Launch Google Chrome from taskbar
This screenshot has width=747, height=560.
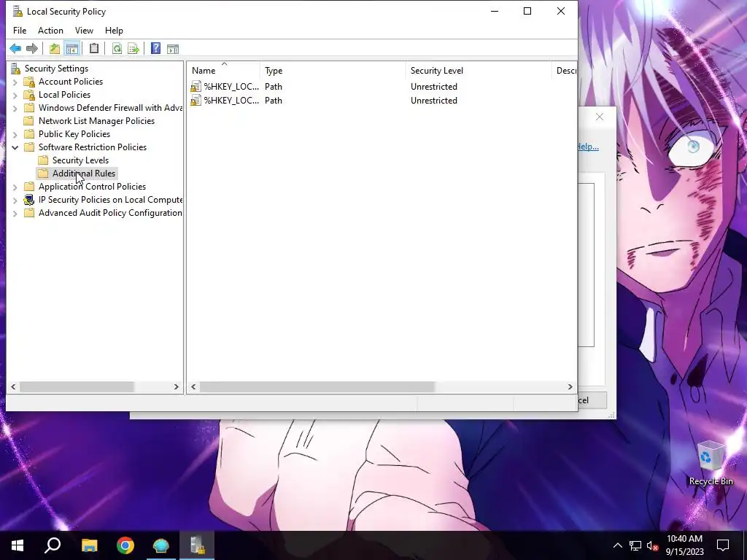click(x=125, y=545)
